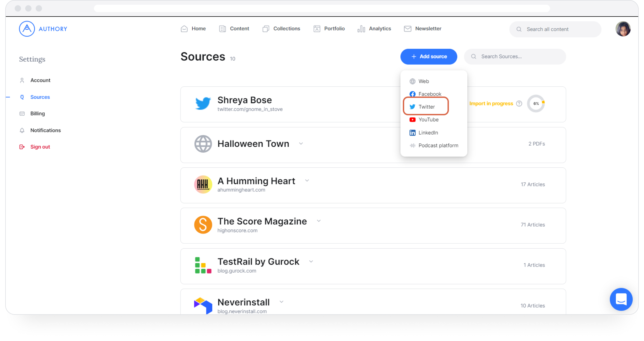Click the Twitter source icon
644x341 pixels.
(x=412, y=107)
